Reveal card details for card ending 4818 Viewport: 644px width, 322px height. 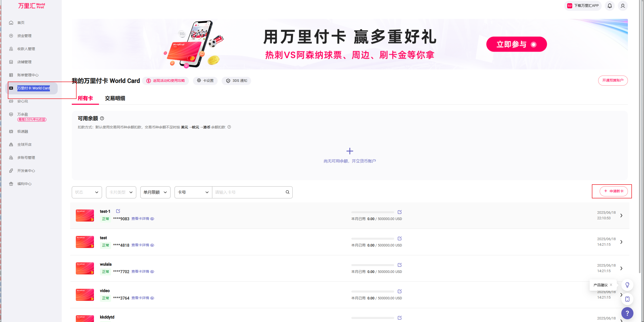143,245
